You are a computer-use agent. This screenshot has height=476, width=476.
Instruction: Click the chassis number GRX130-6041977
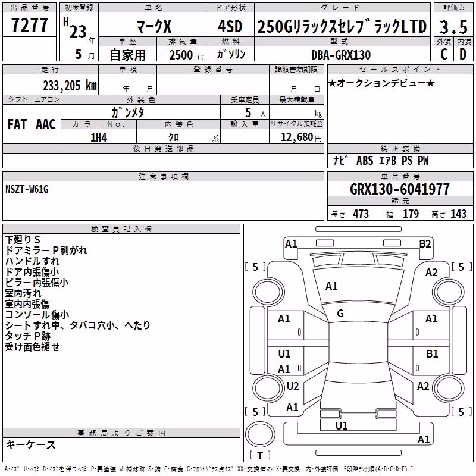coord(399,189)
